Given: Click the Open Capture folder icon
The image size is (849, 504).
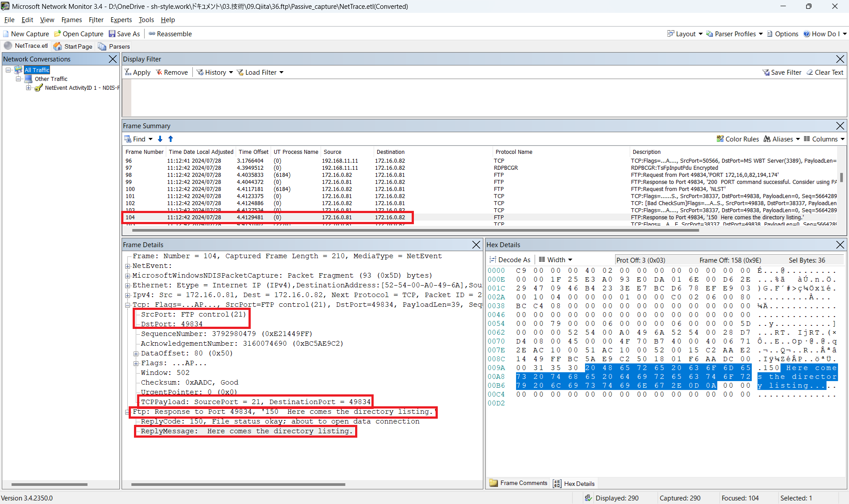Looking at the screenshot, I should 57,34.
